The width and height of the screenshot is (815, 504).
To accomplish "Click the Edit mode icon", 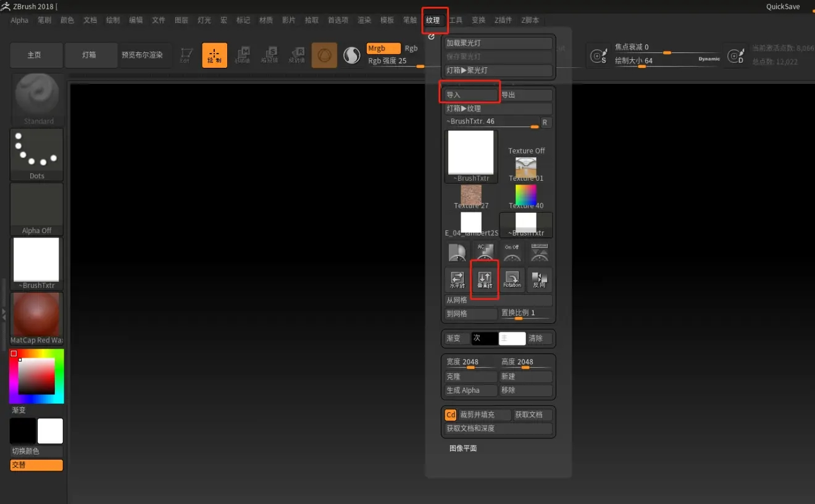I will click(185, 55).
